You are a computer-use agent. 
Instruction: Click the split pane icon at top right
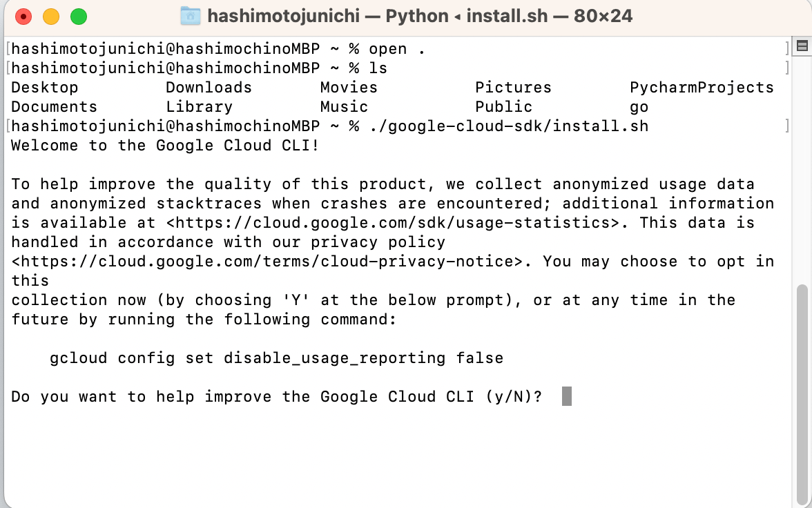coord(802,46)
